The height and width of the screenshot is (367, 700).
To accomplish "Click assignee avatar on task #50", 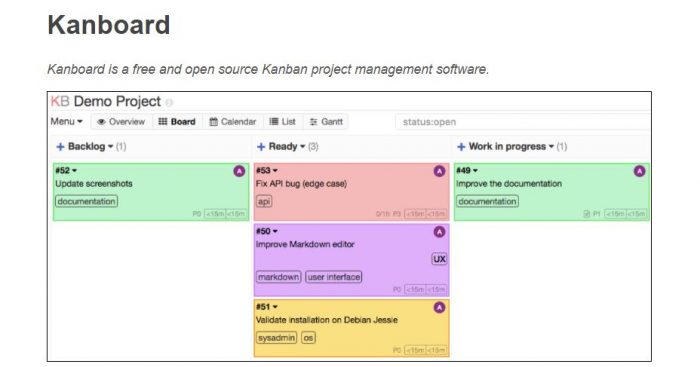I will coord(439,232).
